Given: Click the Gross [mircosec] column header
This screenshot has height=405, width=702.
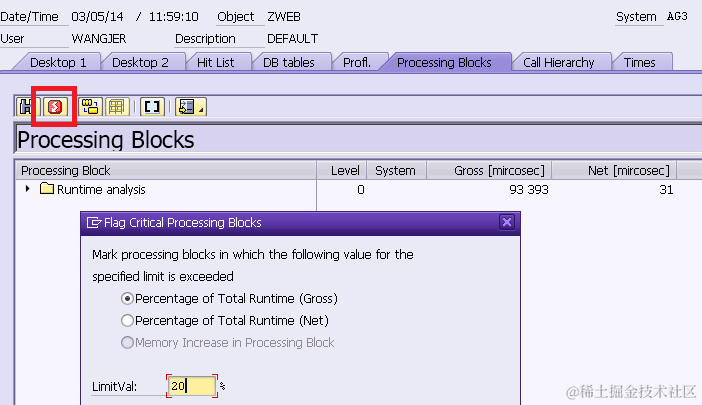Looking at the screenshot, I should coord(489,171).
